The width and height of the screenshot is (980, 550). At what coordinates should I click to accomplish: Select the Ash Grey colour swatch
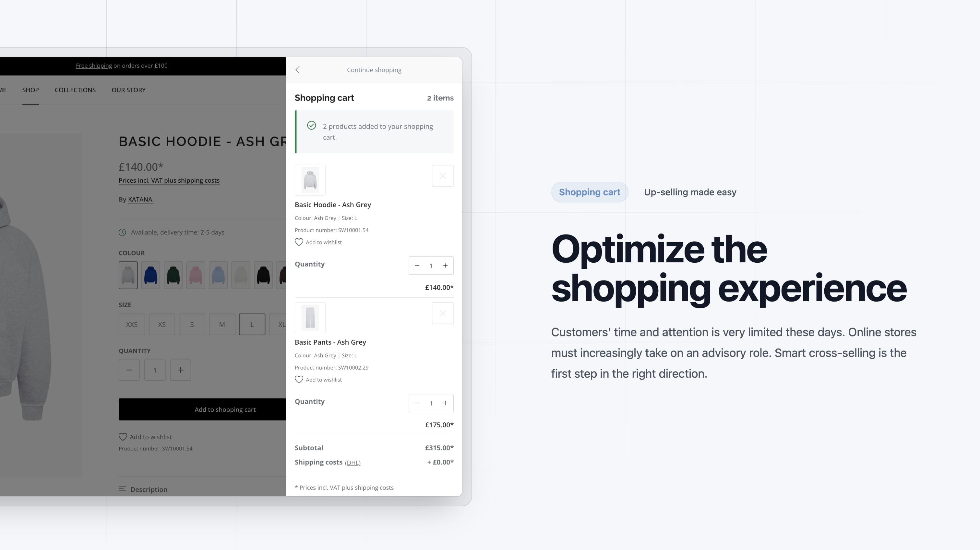pos(128,275)
